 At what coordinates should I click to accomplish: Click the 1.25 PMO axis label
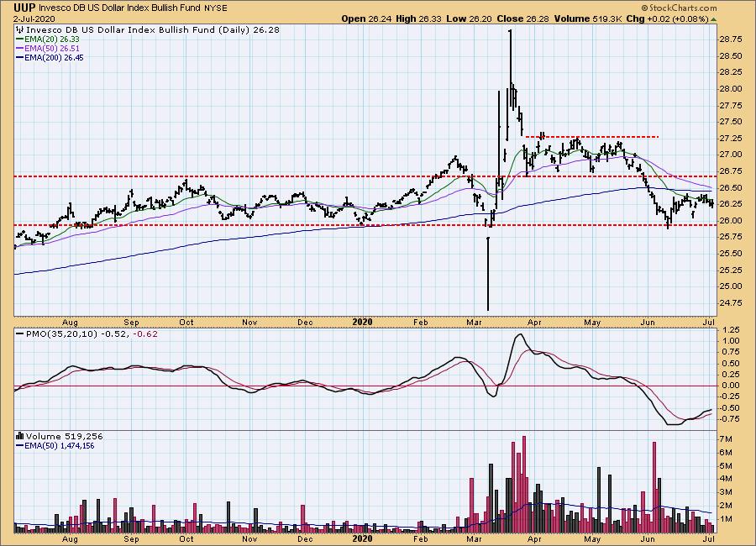[x=732, y=330]
